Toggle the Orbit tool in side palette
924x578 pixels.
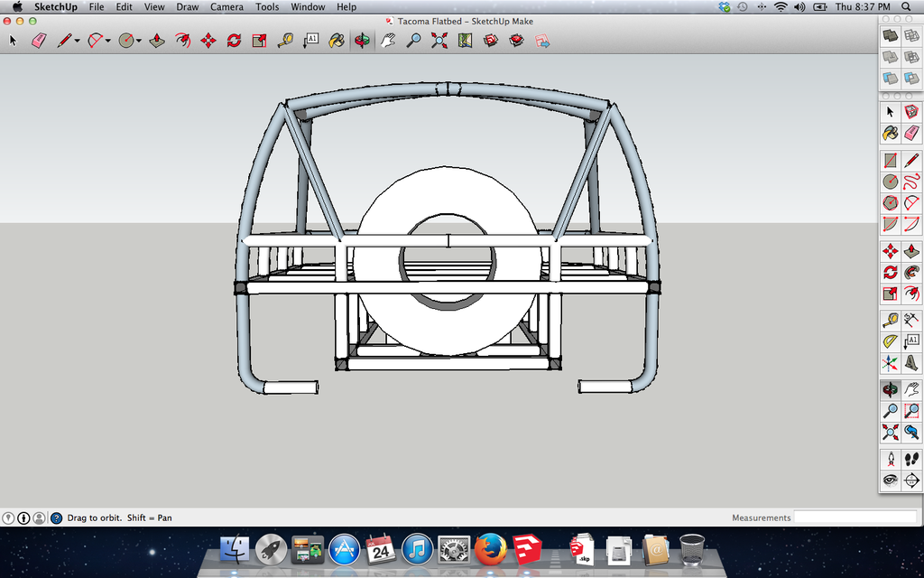click(x=891, y=389)
